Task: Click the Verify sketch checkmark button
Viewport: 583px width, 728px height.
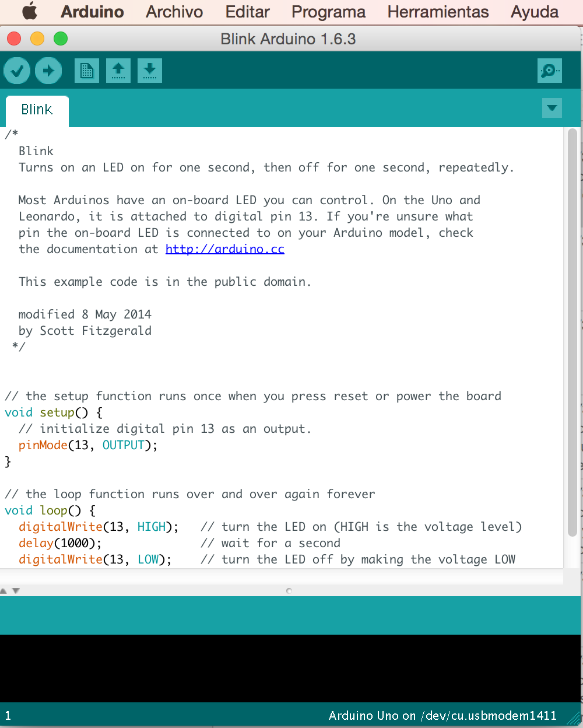Action: coord(17,71)
